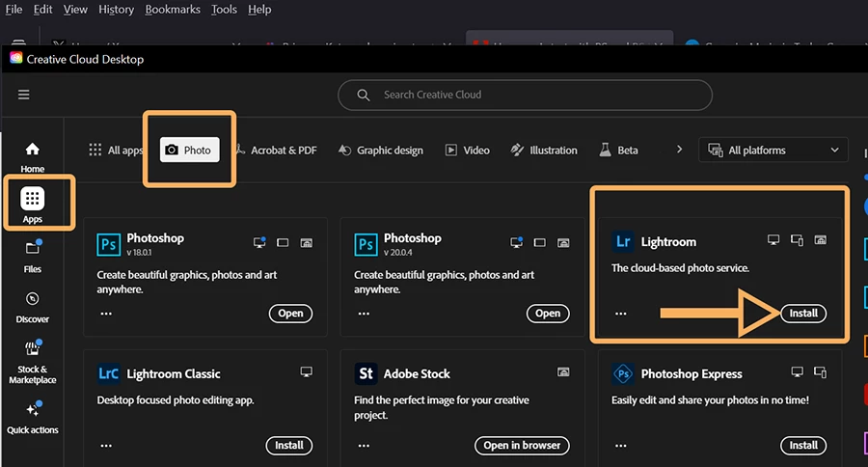Click the Adobe Stock St icon
868x467 pixels.
[x=366, y=373]
